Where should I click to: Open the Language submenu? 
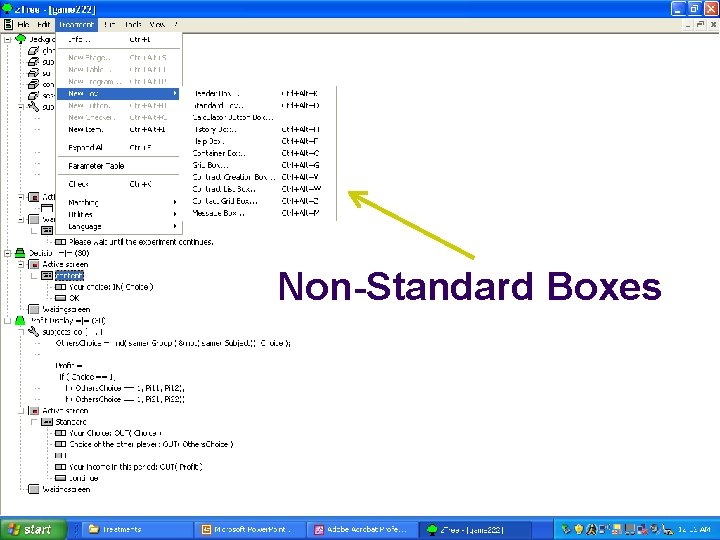tap(119, 226)
